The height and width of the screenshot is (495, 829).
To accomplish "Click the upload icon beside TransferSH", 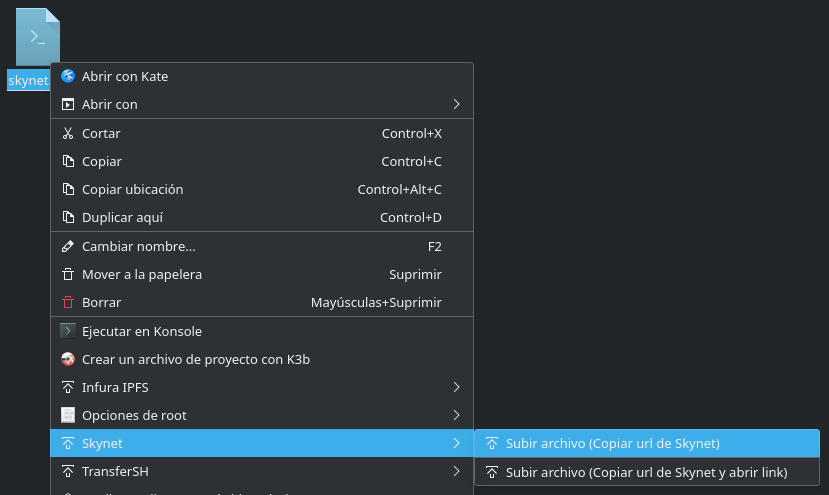I will tap(68, 471).
